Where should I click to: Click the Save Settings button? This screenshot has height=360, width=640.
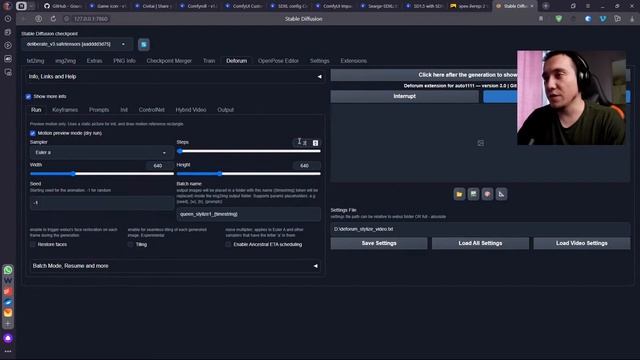click(x=379, y=243)
